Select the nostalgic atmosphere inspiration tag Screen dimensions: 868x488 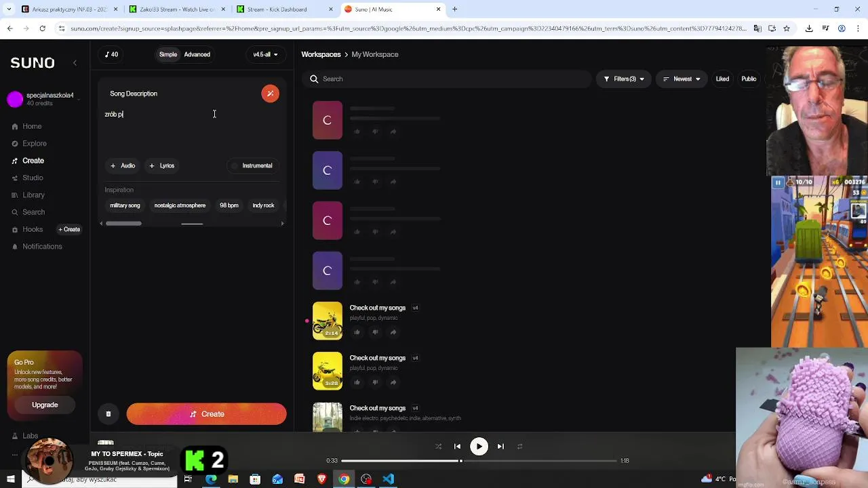coord(180,205)
